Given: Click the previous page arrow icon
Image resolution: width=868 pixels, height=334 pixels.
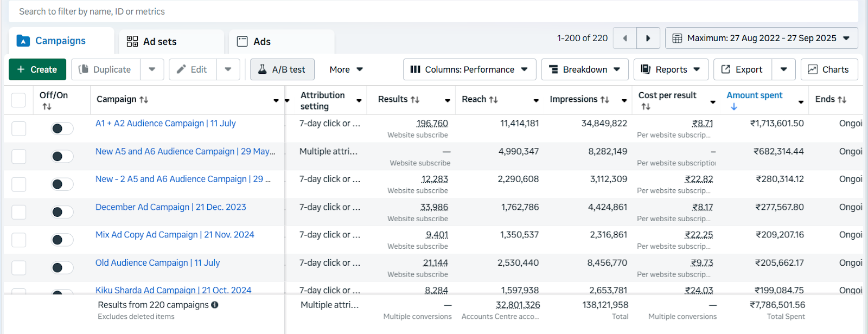Looking at the screenshot, I should pos(625,38).
